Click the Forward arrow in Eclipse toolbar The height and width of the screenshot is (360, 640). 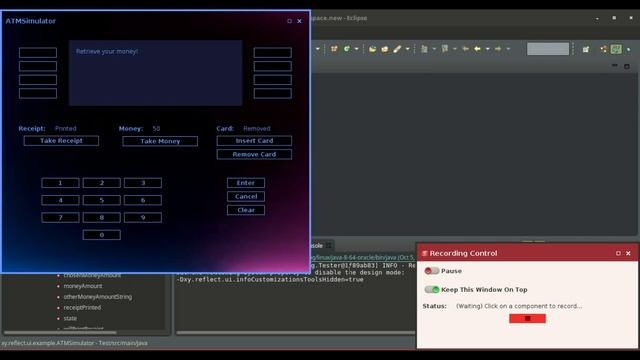click(498, 49)
